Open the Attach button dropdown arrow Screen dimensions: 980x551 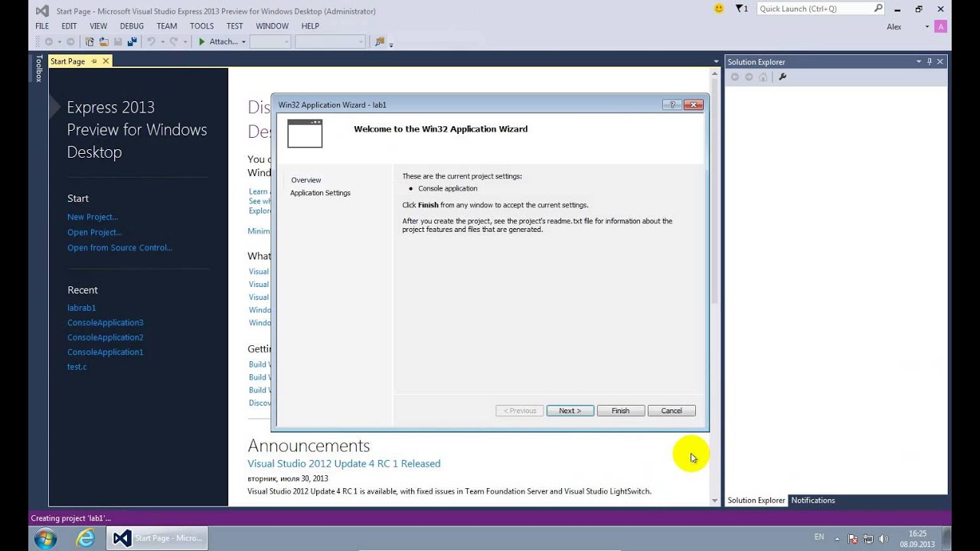243,41
